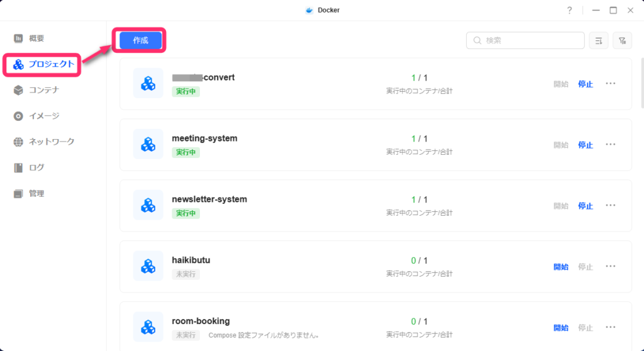Click the イメージ disc sidebar icon
Viewport: 644px width, 351px height.
18,116
